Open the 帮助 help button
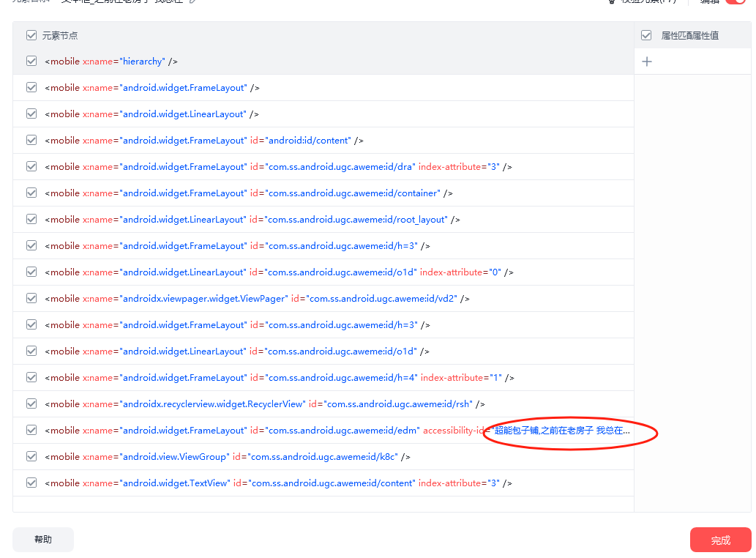756x558 pixels. point(43,539)
